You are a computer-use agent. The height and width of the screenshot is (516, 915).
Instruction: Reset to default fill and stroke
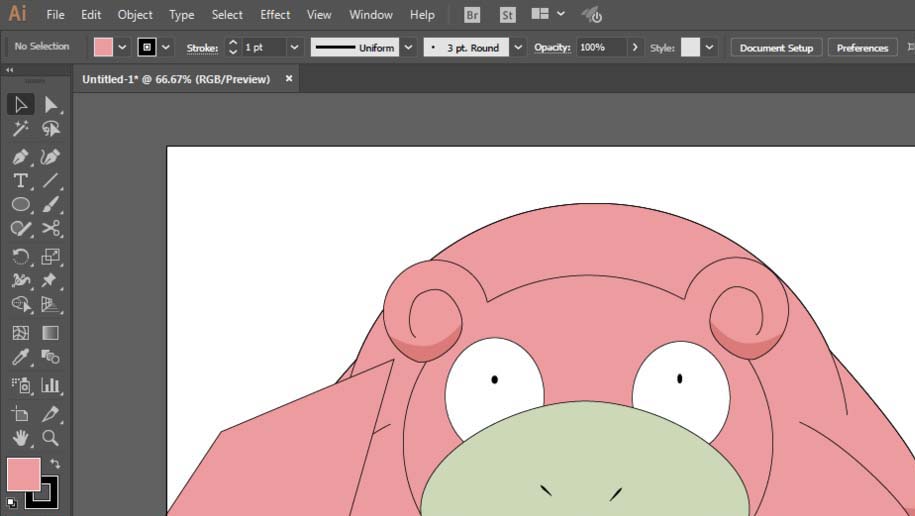point(11,502)
